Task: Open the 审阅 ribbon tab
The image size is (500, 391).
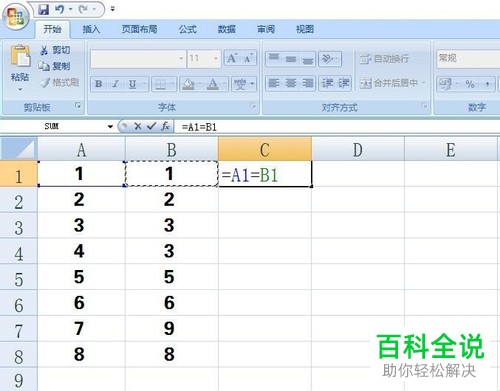Action: click(266, 29)
